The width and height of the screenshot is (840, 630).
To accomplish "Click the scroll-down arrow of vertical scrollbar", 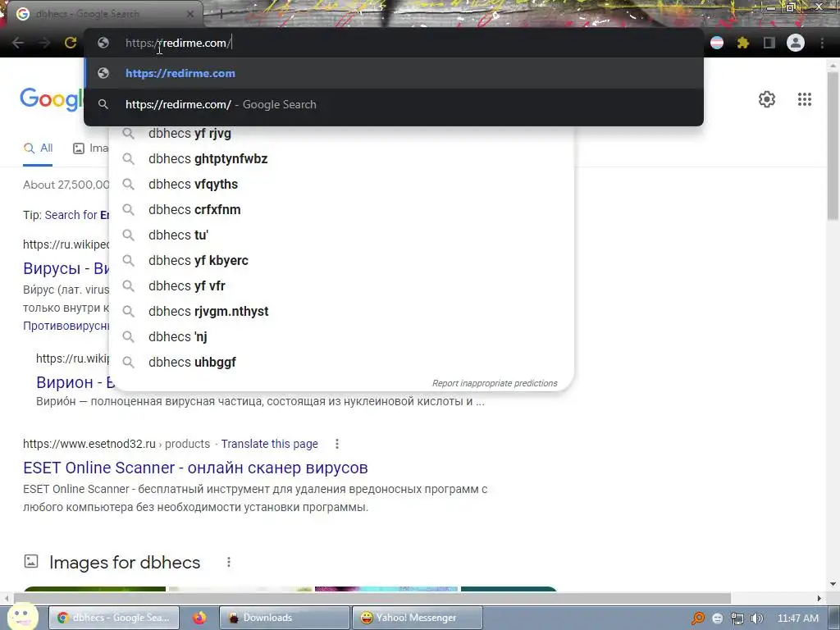I will tap(833, 584).
